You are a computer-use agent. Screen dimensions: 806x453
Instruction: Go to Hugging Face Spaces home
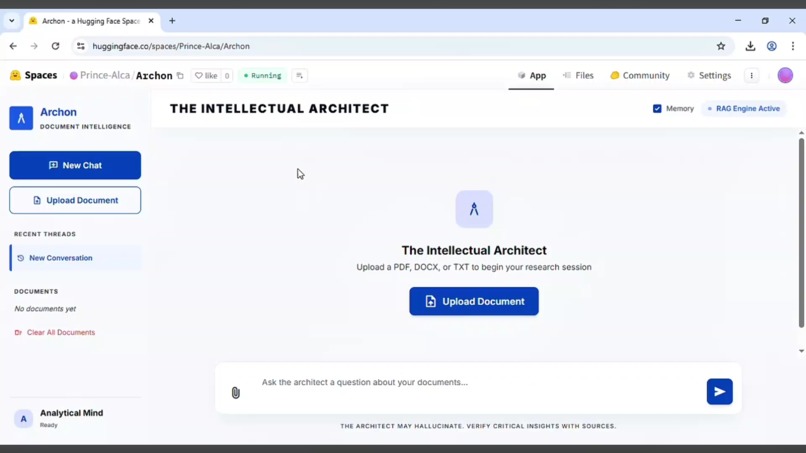pyautogui.click(x=33, y=75)
